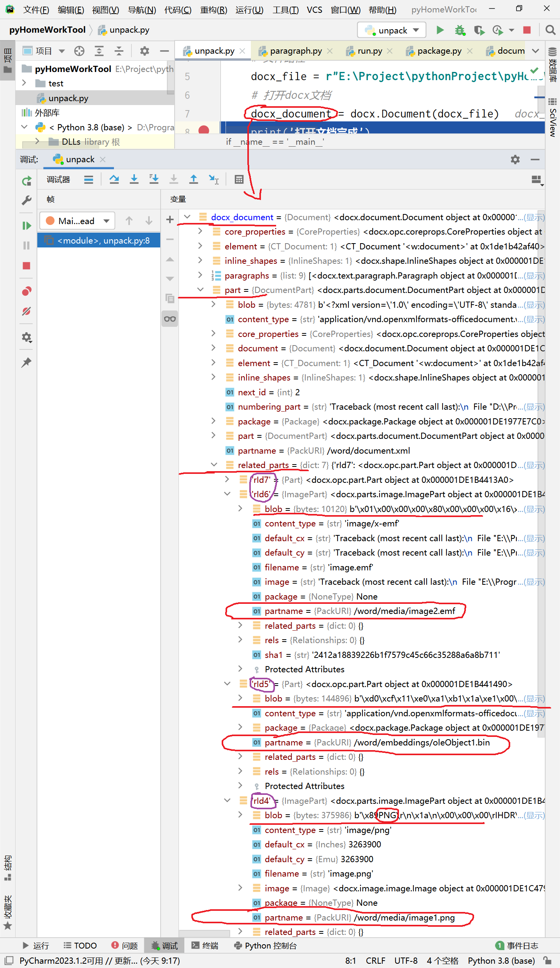Show hidden editor tabs dropdown
This screenshot has height=968, width=560.
pos(536,51)
